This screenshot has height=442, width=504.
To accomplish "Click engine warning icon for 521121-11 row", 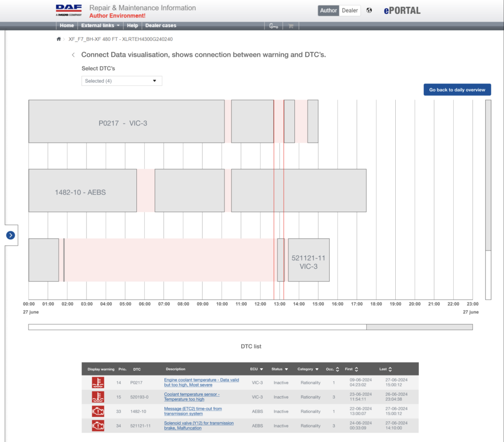I will tap(98, 426).
